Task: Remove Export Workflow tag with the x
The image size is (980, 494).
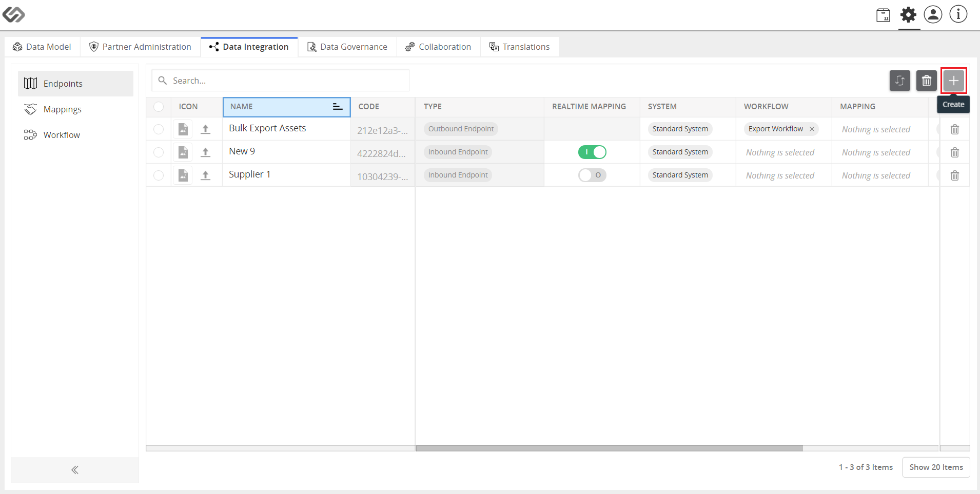Action: [812, 129]
